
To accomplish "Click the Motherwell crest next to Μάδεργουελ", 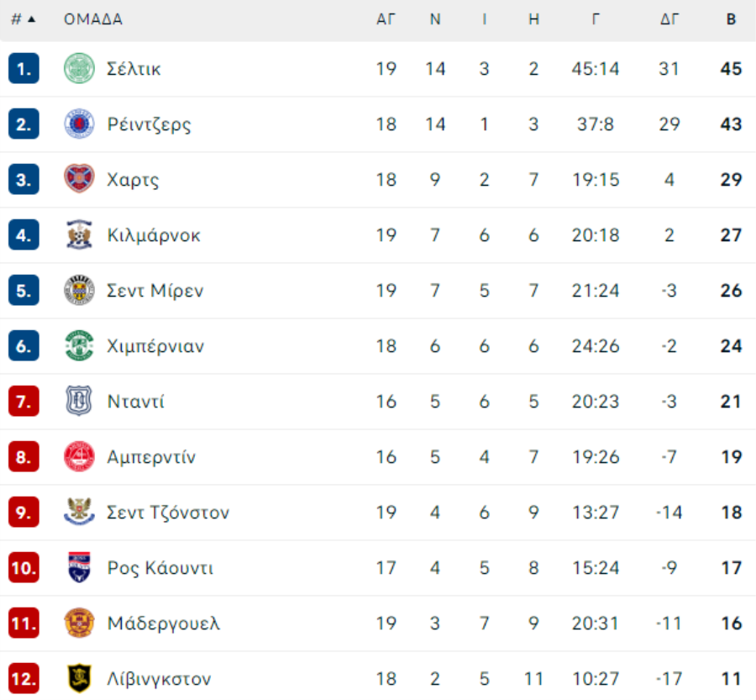I will pos(79,623).
